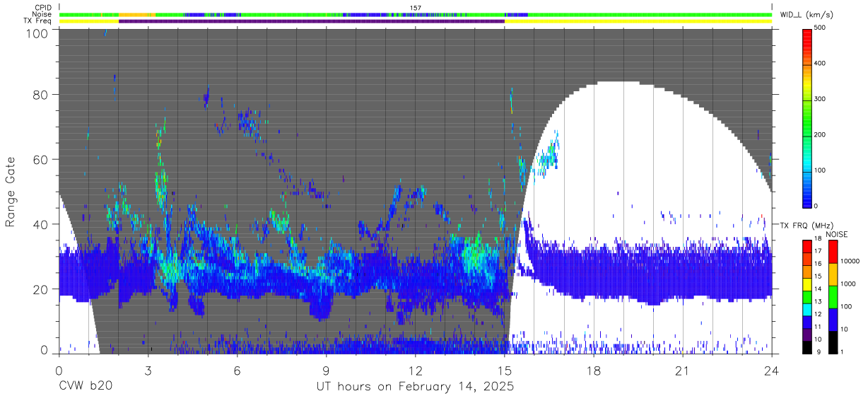868x401 pixels.
Task: Click the 'TX Freq' label beside the top strip
Action: click(x=38, y=21)
